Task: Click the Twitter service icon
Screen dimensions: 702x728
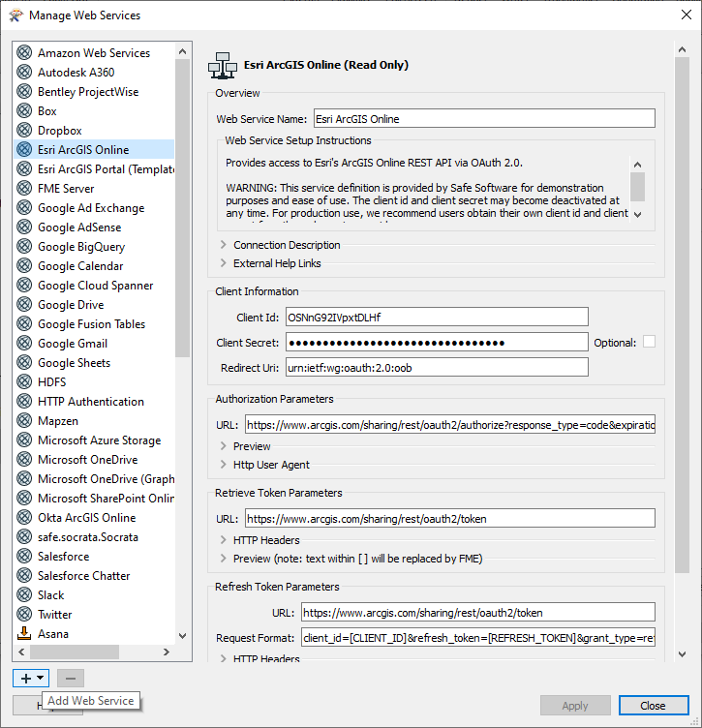Action: click(x=24, y=614)
